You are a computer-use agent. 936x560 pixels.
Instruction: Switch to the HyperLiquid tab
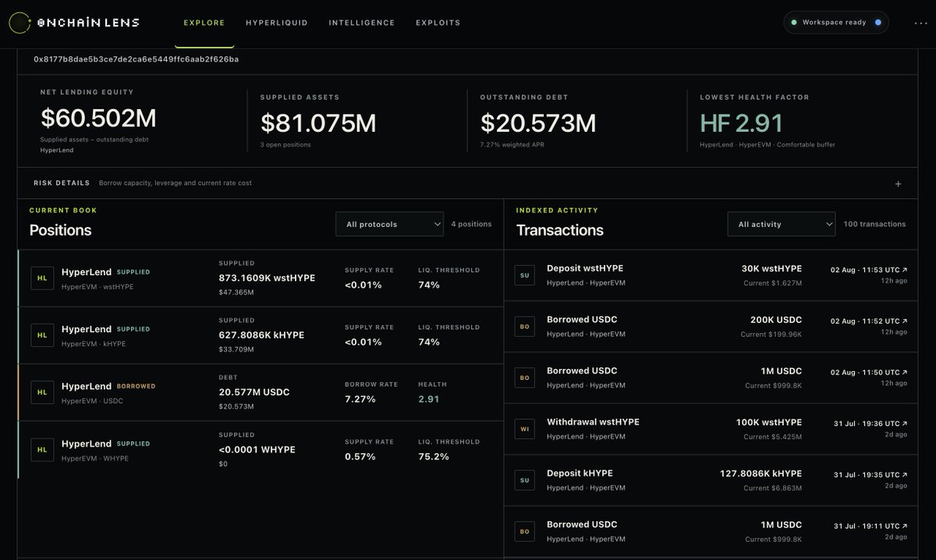click(277, 23)
